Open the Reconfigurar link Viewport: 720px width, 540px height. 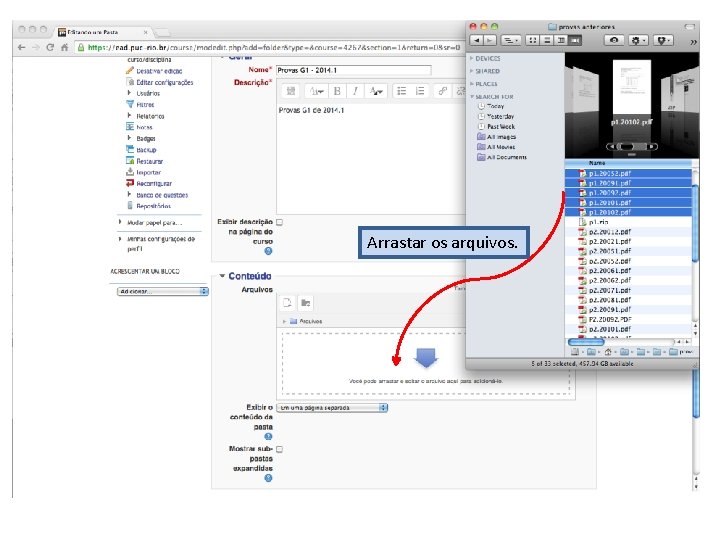coord(154,184)
